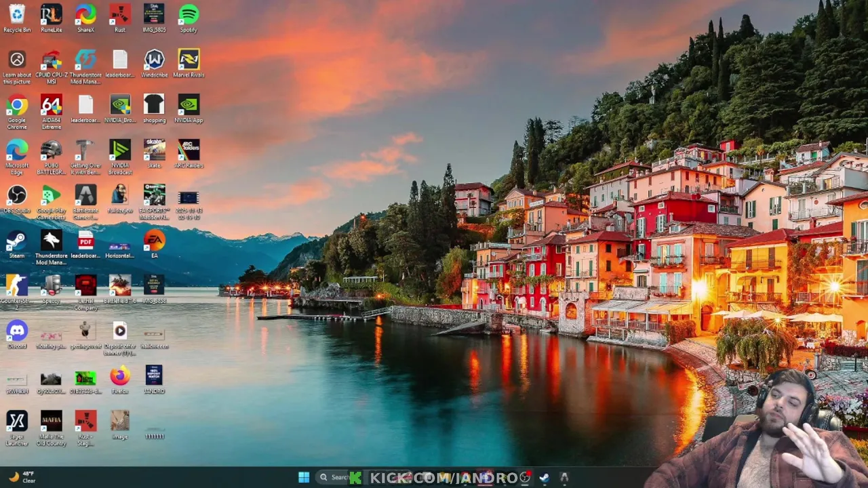
Task: Open Google Chrome desktop shortcut
Action: [x=17, y=112]
